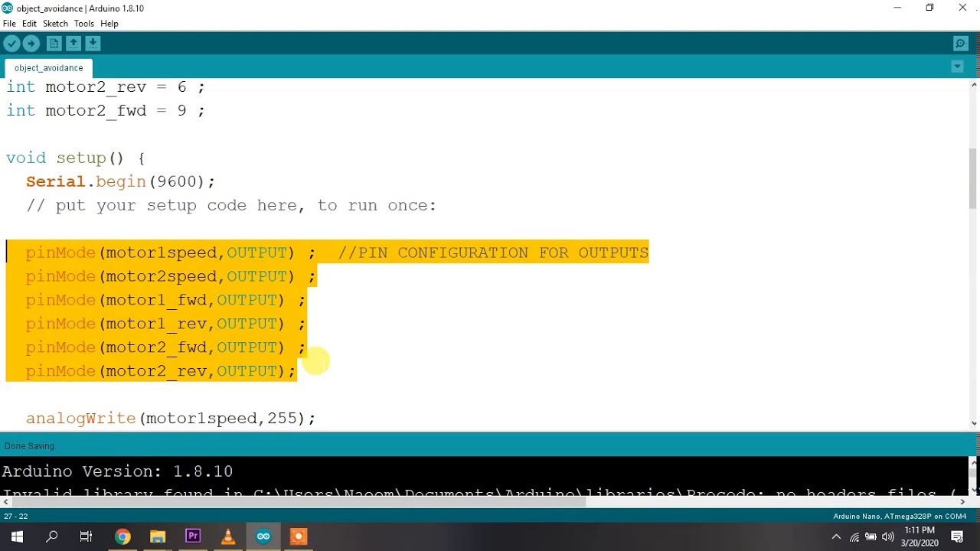Click the line number indicator '27 - 22'

(x=16, y=517)
